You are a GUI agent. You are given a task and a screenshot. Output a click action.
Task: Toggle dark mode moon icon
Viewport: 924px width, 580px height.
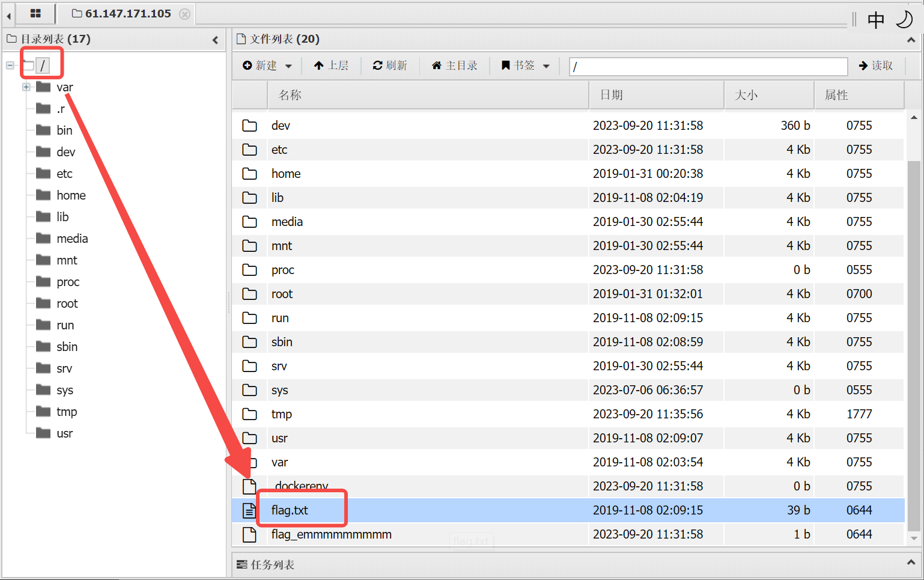pos(904,19)
